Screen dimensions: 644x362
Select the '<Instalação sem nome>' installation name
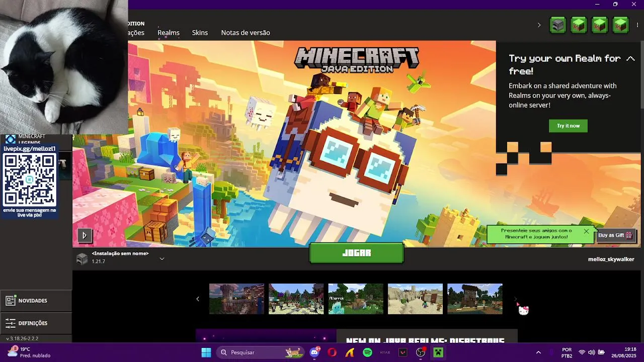pos(120,253)
